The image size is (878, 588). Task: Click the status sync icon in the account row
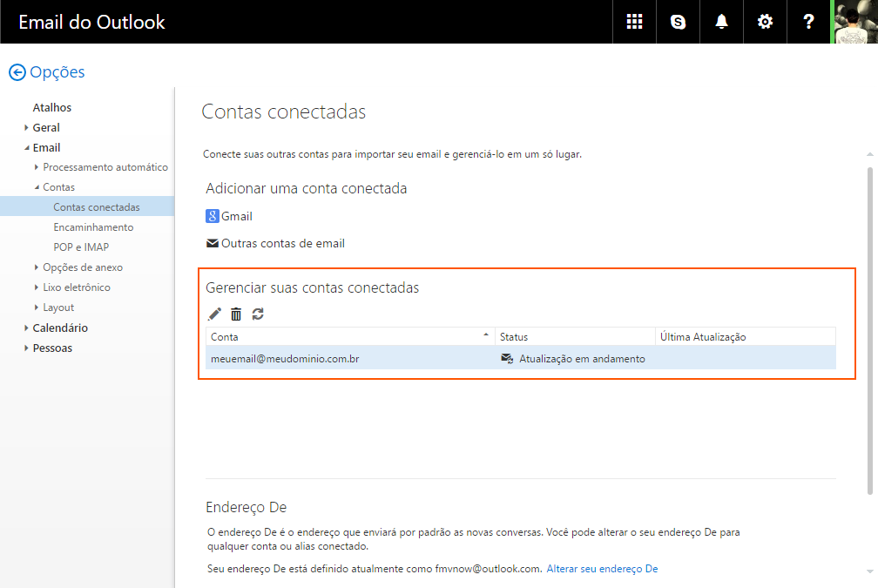507,358
